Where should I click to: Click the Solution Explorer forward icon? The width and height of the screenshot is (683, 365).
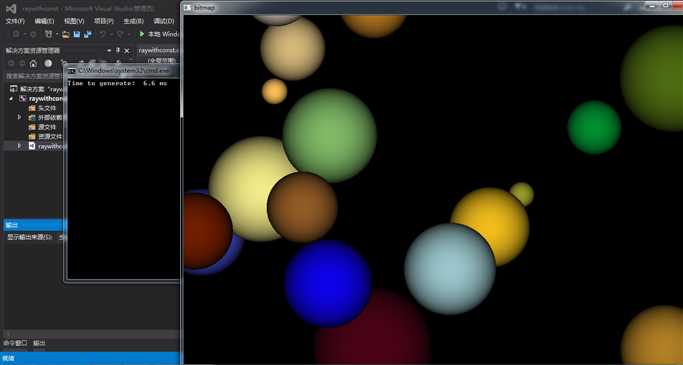click(22, 64)
